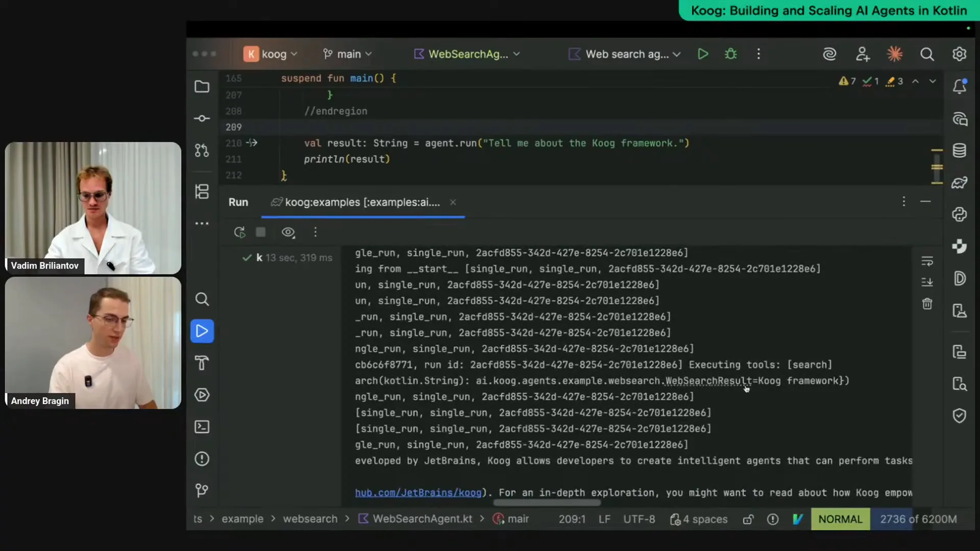Click the suspend call gutter icon on line 210

pos(252,143)
